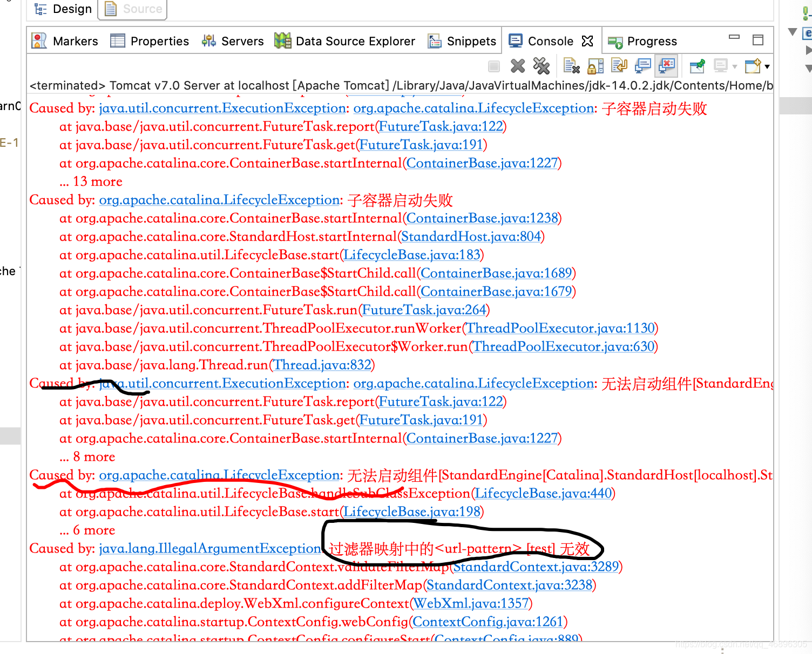The width and height of the screenshot is (812, 654).
Task: Toggle show console when standard error changes
Action: click(667, 66)
